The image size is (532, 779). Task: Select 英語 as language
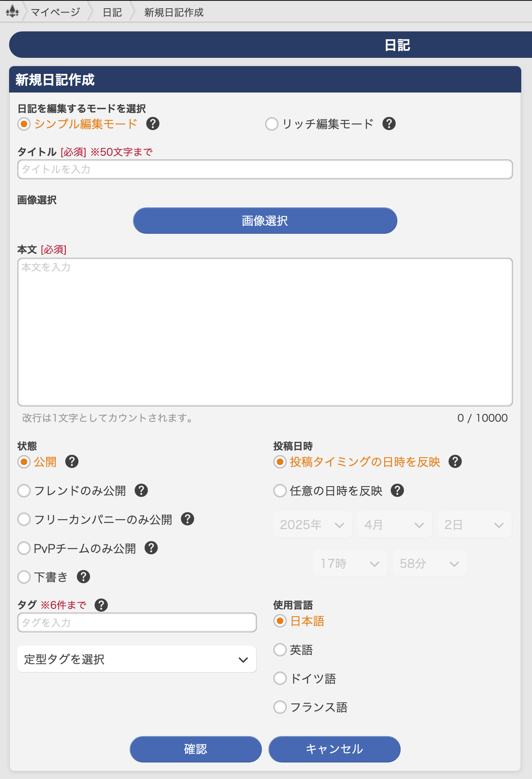280,650
